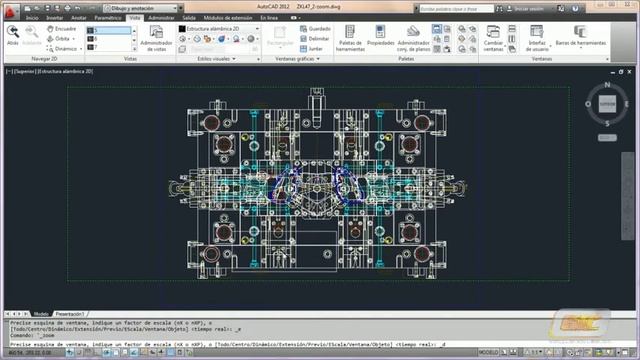This screenshot has height=360, width=640.
Task: Click the tile vertically windows icon
Action: pyautogui.click(x=512, y=39)
